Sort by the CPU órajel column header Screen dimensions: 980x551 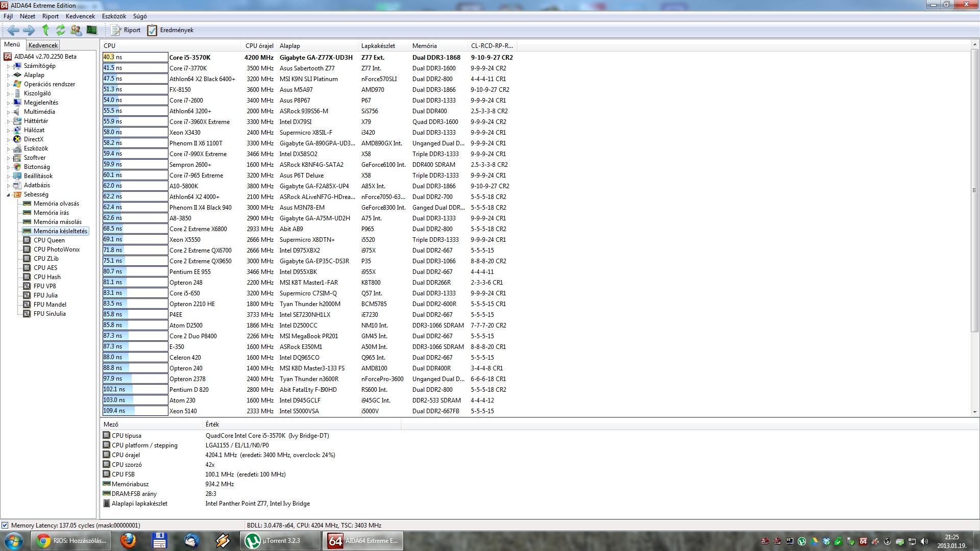[259, 45]
